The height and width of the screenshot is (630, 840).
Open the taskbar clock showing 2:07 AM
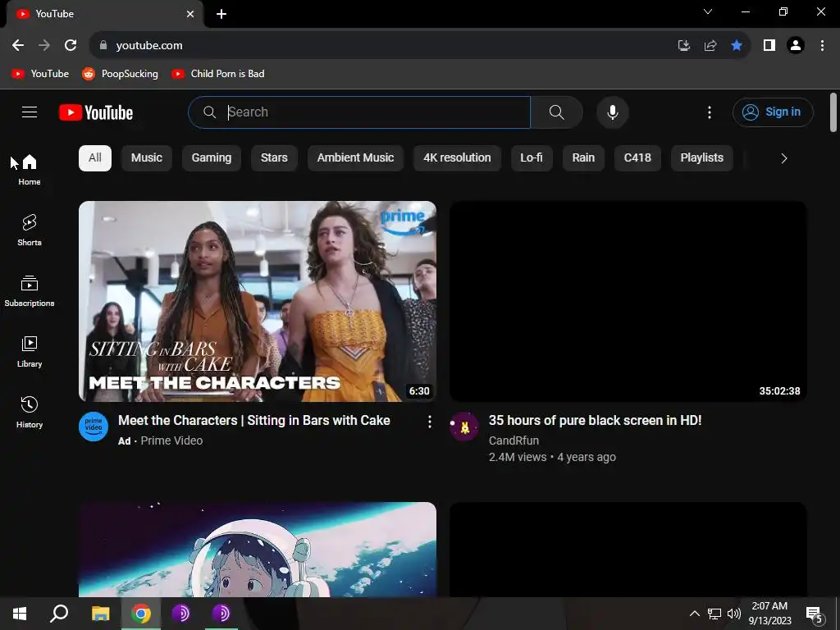(769, 614)
